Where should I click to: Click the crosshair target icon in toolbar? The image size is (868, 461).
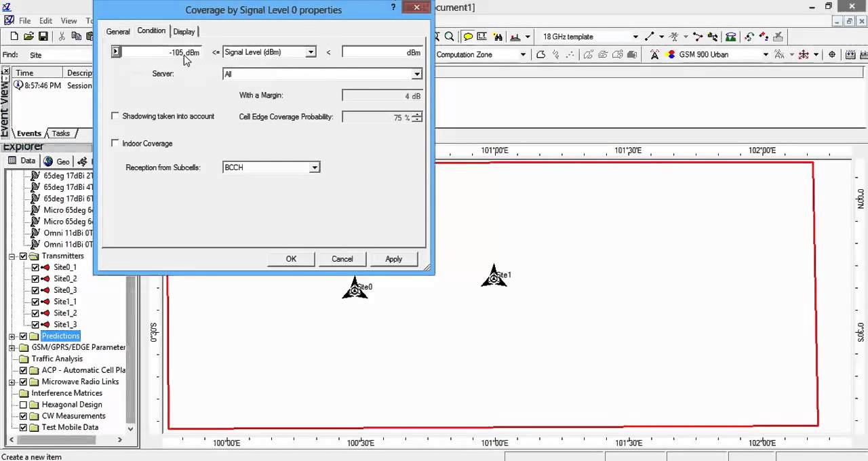[832, 54]
